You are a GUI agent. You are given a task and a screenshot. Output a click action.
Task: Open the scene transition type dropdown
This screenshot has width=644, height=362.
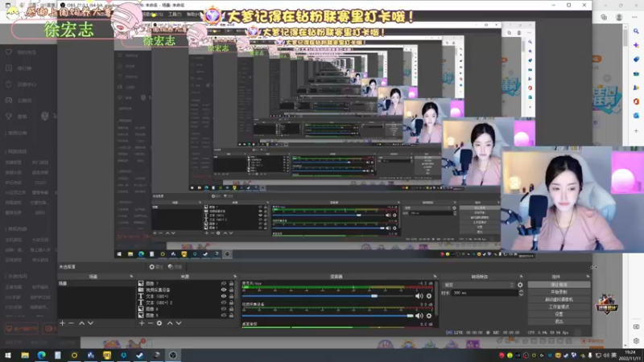(479, 285)
